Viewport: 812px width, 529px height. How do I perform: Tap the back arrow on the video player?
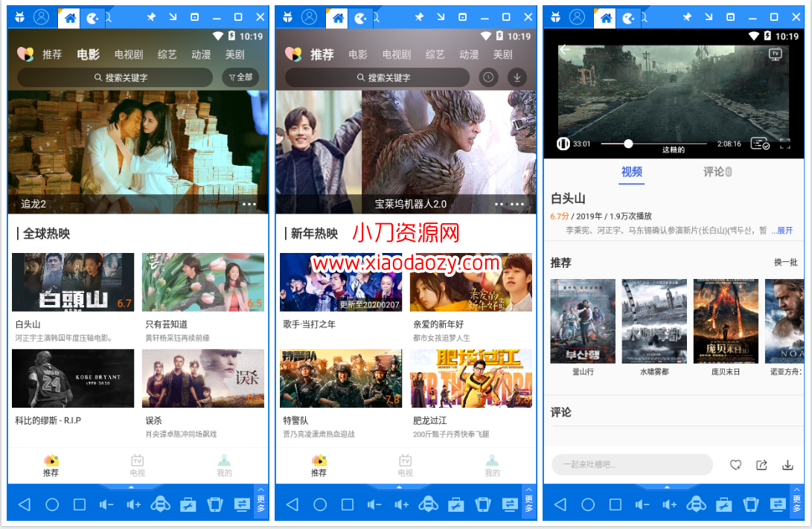coord(564,50)
